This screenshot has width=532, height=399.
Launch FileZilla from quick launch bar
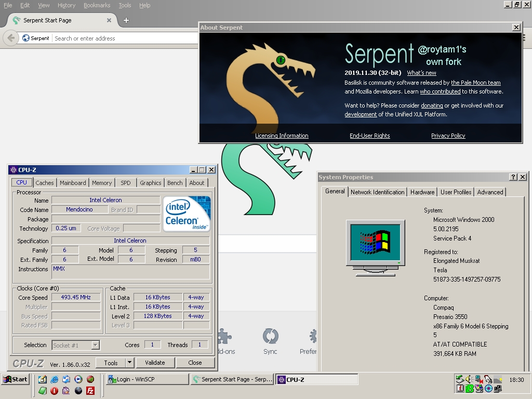click(x=90, y=391)
